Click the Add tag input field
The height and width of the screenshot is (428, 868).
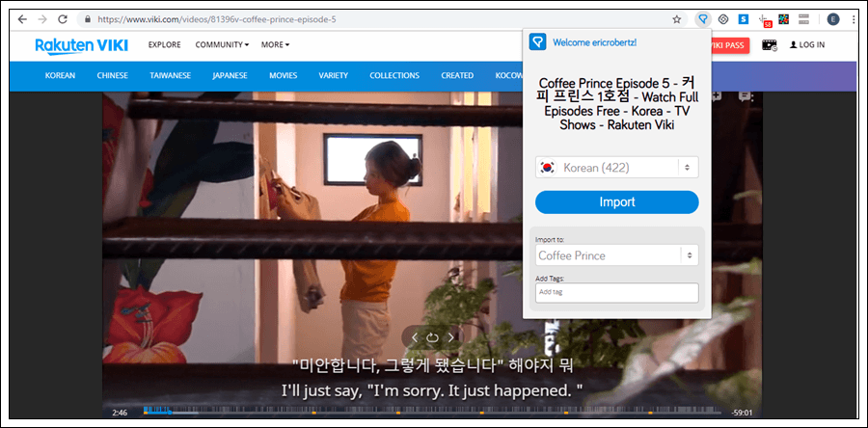coord(616,292)
